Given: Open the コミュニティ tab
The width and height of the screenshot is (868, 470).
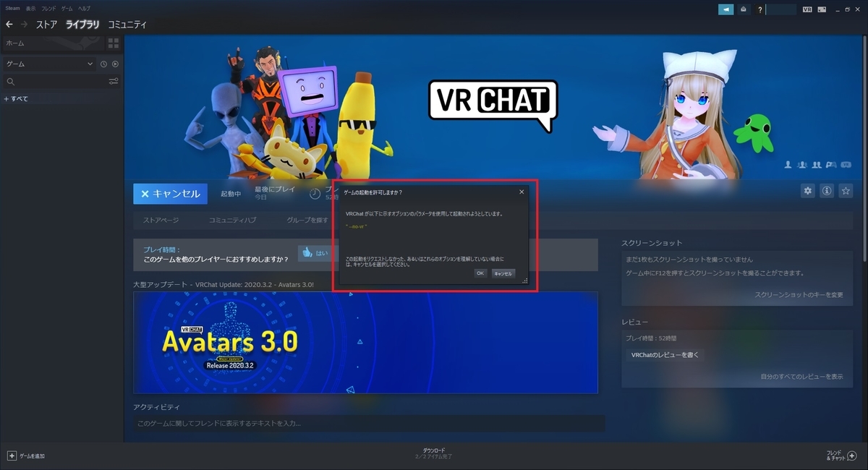Looking at the screenshot, I should click(x=127, y=24).
